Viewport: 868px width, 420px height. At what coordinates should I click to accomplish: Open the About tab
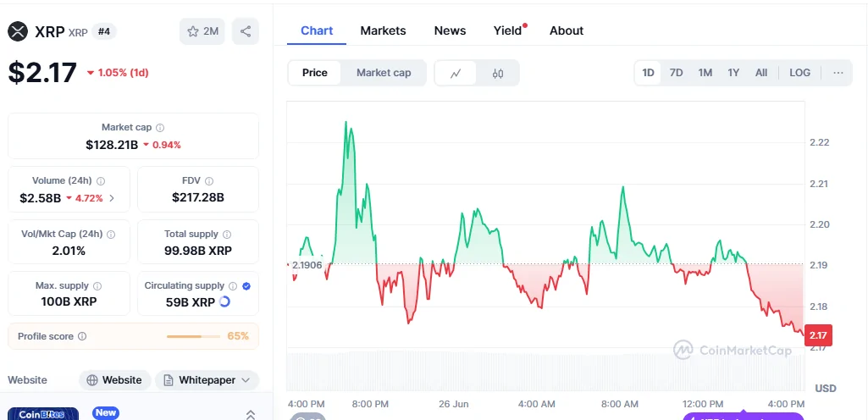point(567,30)
